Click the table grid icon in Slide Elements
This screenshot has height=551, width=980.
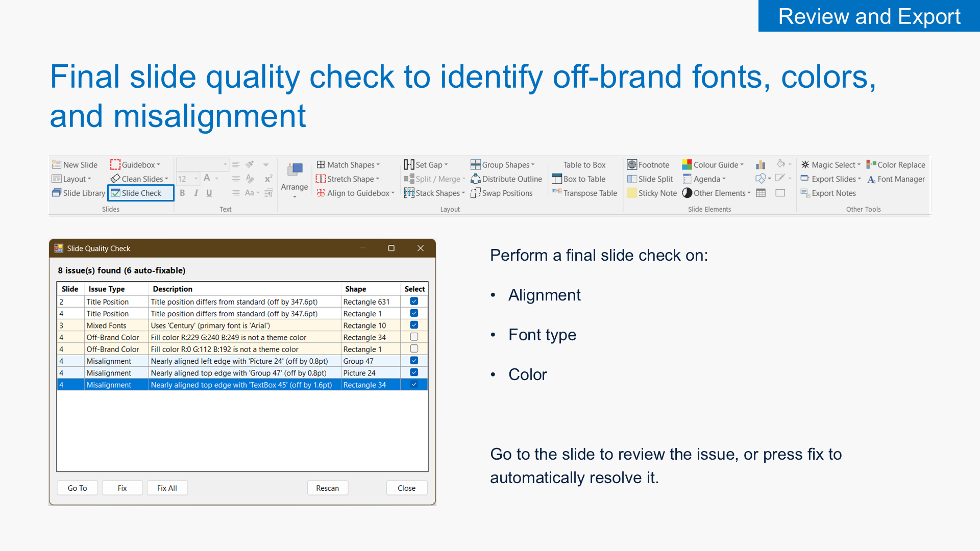pyautogui.click(x=761, y=193)
